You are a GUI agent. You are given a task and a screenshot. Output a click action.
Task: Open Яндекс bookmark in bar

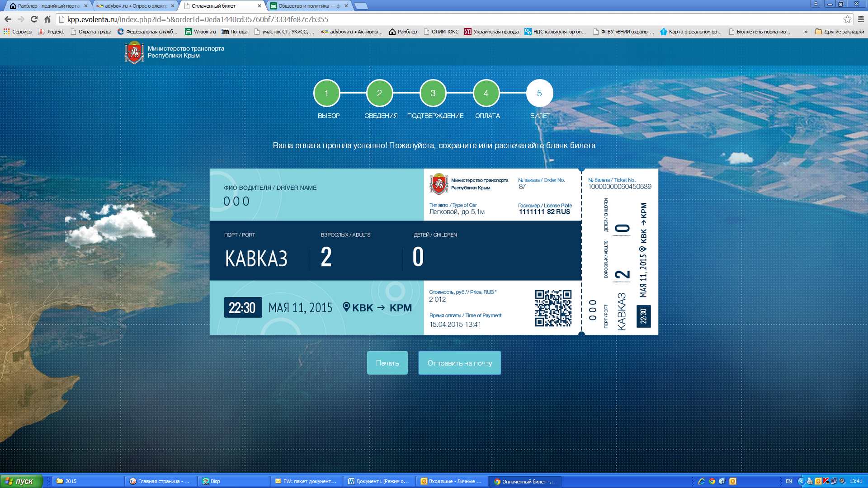click(51, 32)
